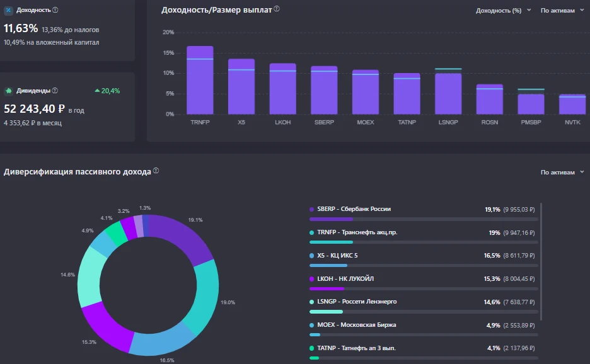Click 10,49% на вложенный капитал text
Viewport: 590px width, 364px height.
(x=52, y=42)
